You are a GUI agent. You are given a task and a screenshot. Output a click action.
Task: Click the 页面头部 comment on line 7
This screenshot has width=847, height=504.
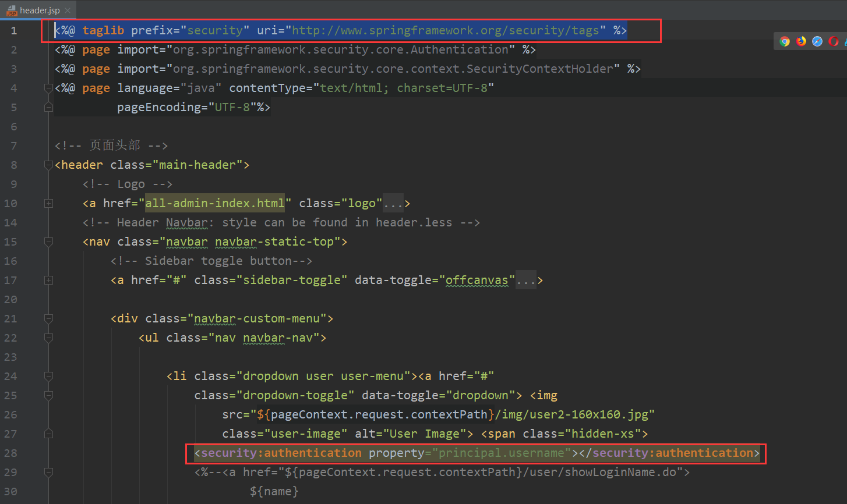coord(111,145)
